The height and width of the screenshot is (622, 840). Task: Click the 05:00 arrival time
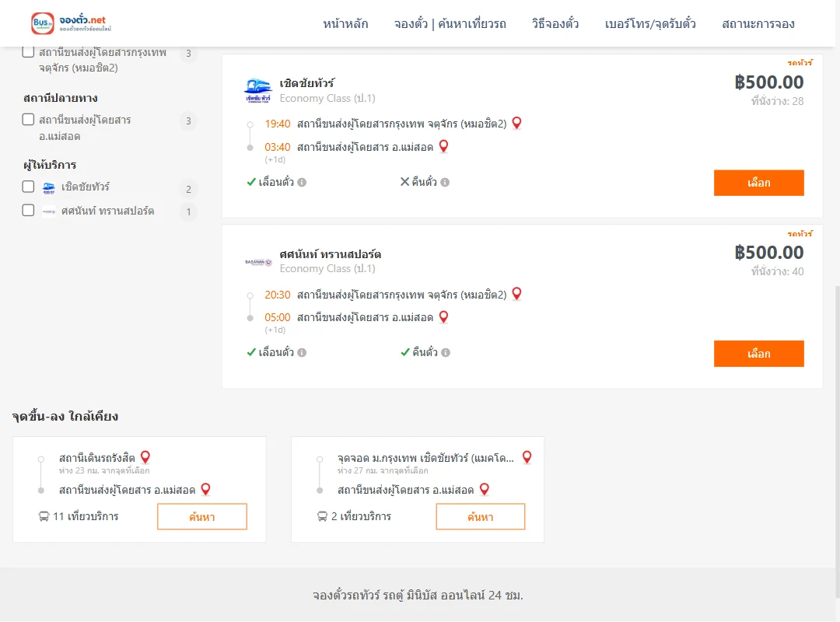click(x=278, y=317)
